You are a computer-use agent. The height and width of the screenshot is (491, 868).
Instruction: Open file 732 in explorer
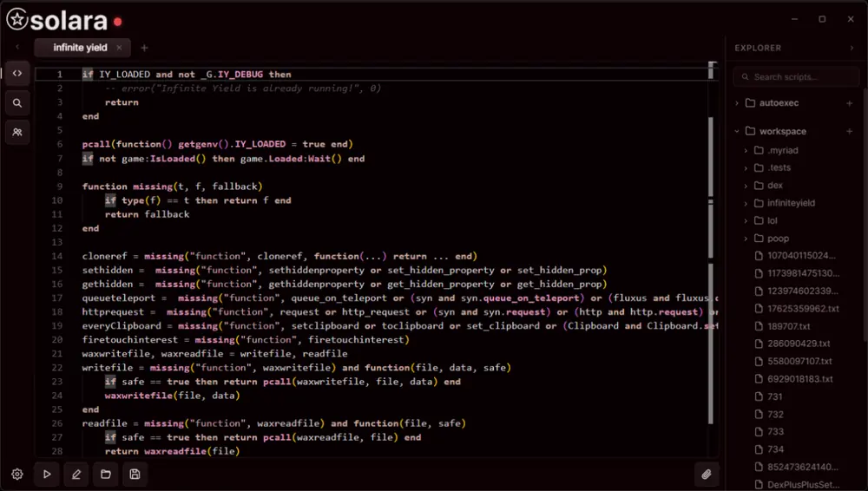769,415
